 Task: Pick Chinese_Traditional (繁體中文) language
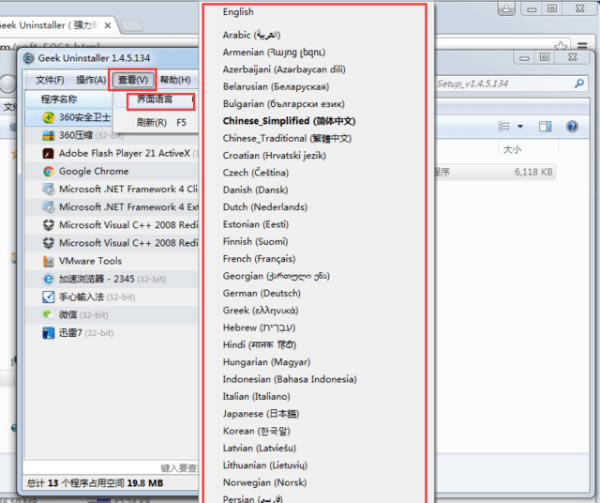(288, 137)
